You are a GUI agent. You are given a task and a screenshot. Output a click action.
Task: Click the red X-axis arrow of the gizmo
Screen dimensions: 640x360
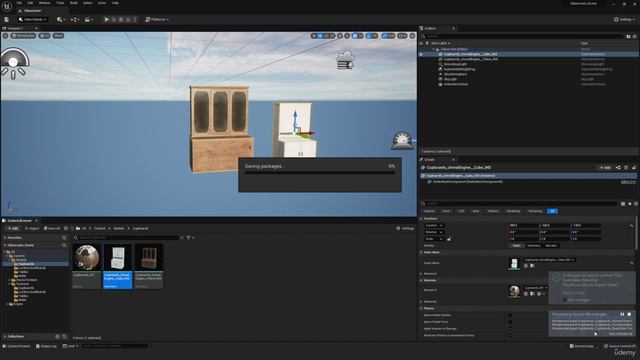pyautogui.click(x=308, y=133)
